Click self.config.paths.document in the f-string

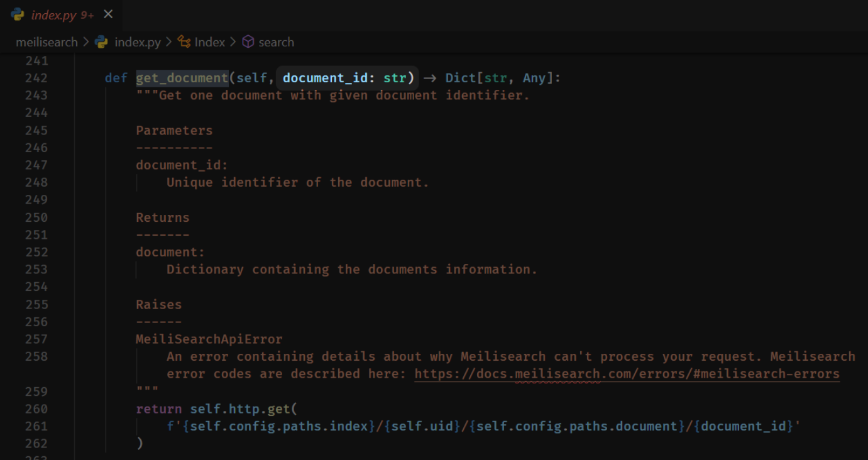pos(577,426)
